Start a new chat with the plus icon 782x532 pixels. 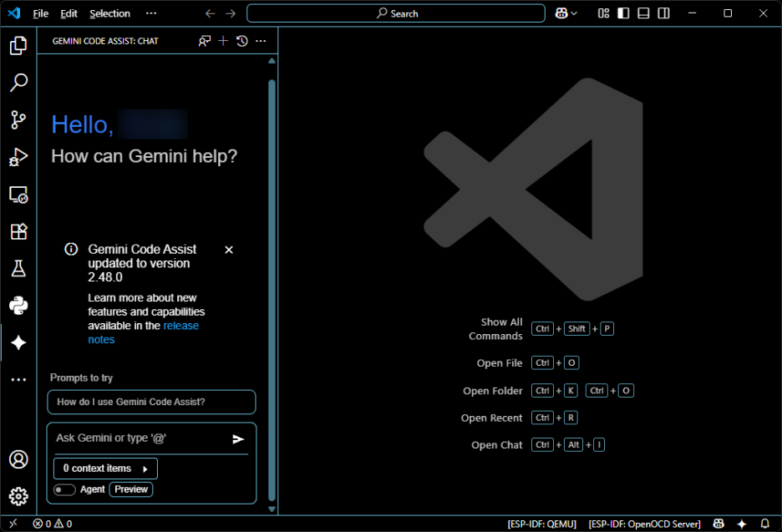[223, 41]
